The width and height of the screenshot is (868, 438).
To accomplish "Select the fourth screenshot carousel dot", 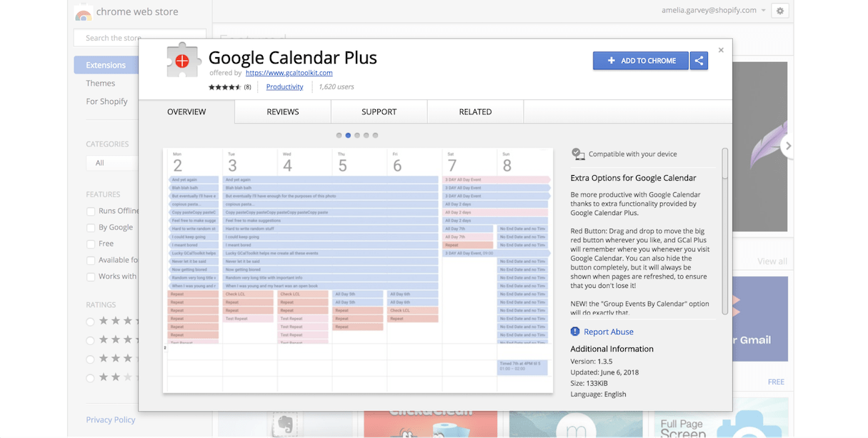I will click(366, 135).
